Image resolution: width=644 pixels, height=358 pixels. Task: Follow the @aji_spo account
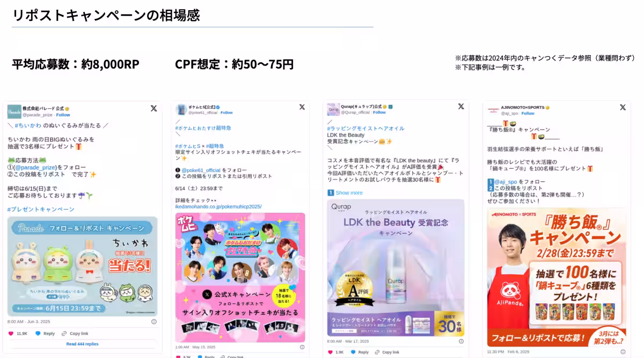528,113
